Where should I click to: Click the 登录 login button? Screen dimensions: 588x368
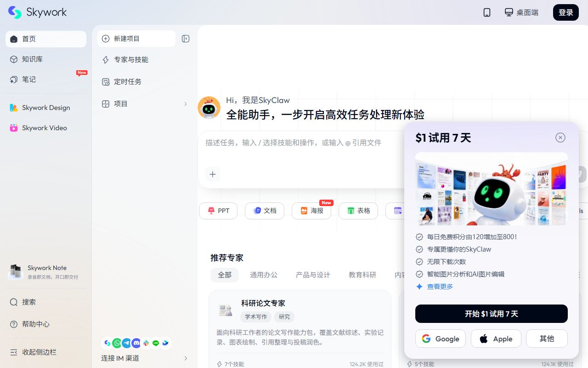566,12
